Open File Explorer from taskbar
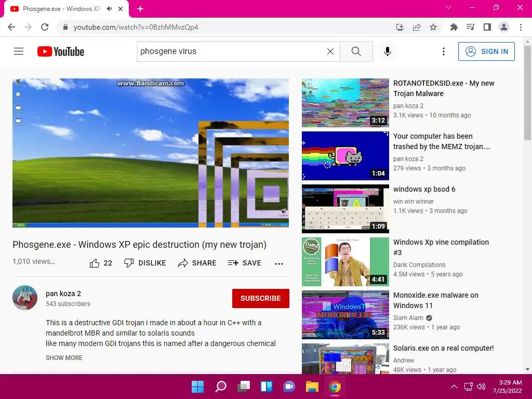This screenshot has height=399, width=532. 312,387
